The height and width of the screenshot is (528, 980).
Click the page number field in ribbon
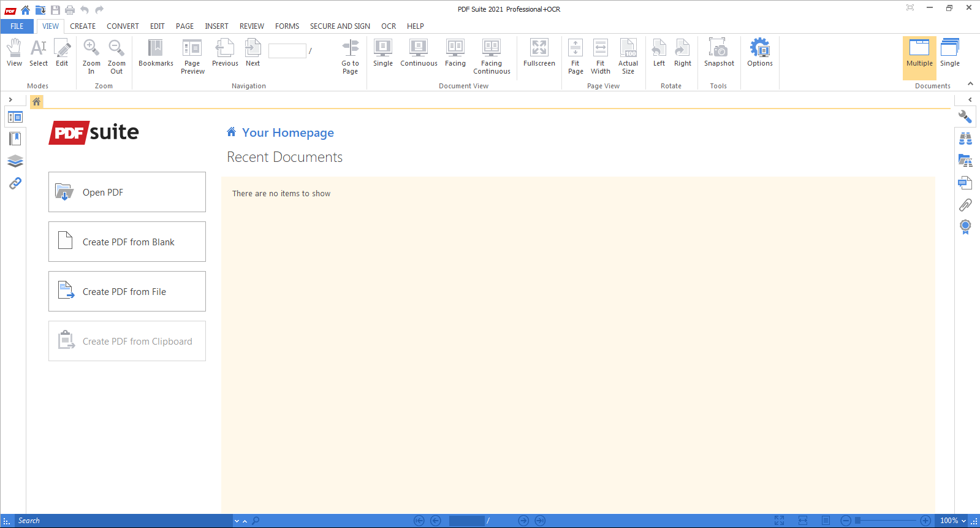click(x=287, y=51)
